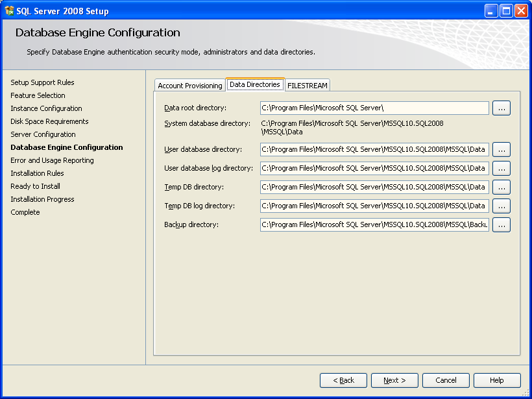Close the SQL Server 2008 Setup window
Viewport: 532px width, 399px height.
coord(521,11)
